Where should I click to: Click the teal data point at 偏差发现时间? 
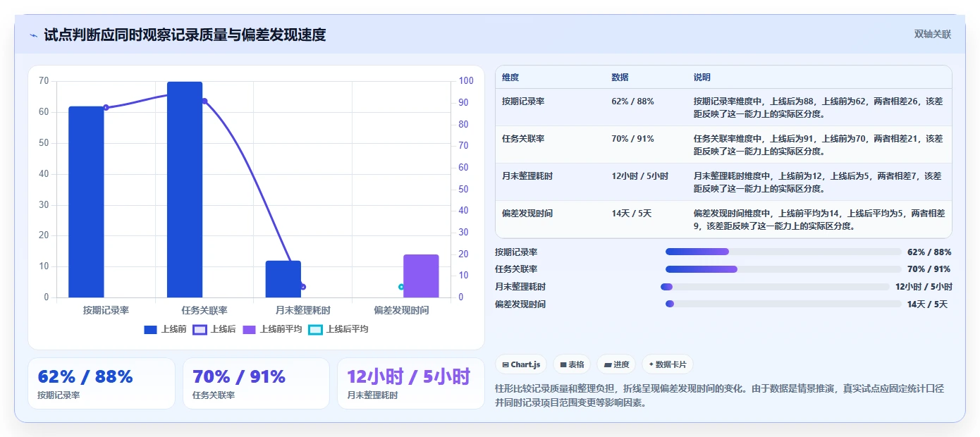click(x=401, y=287)
